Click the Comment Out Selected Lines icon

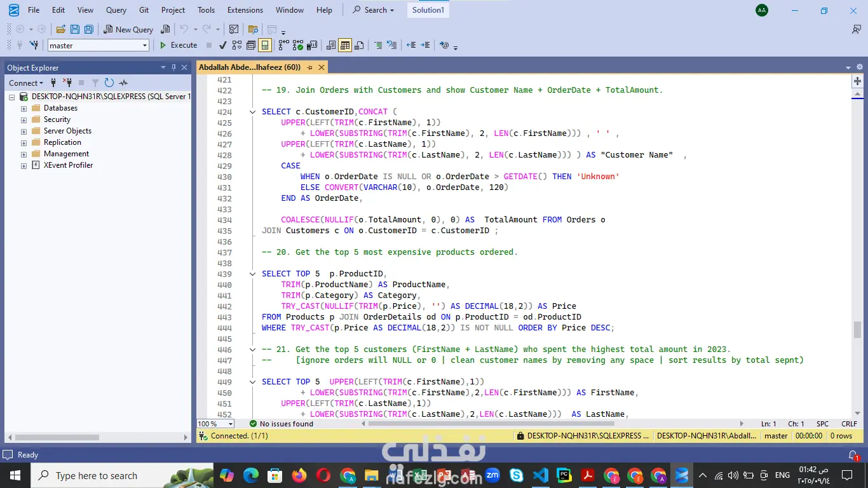click(378, 45)
